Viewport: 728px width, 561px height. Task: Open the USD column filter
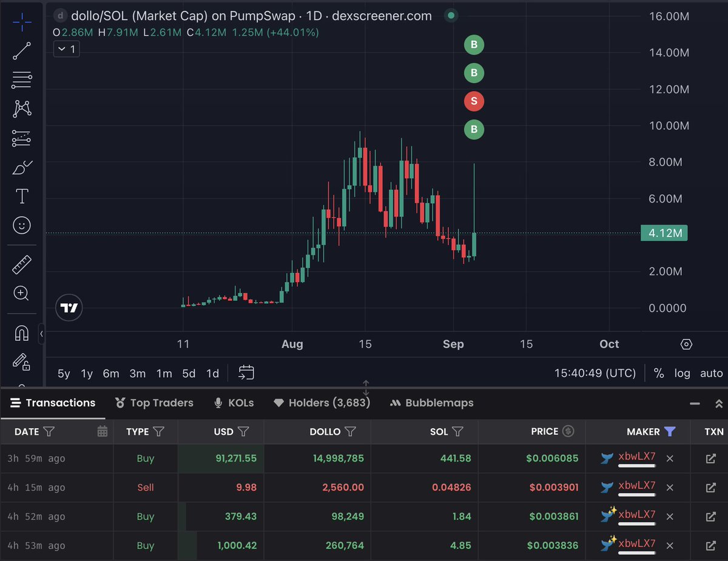tap(243, 432)
